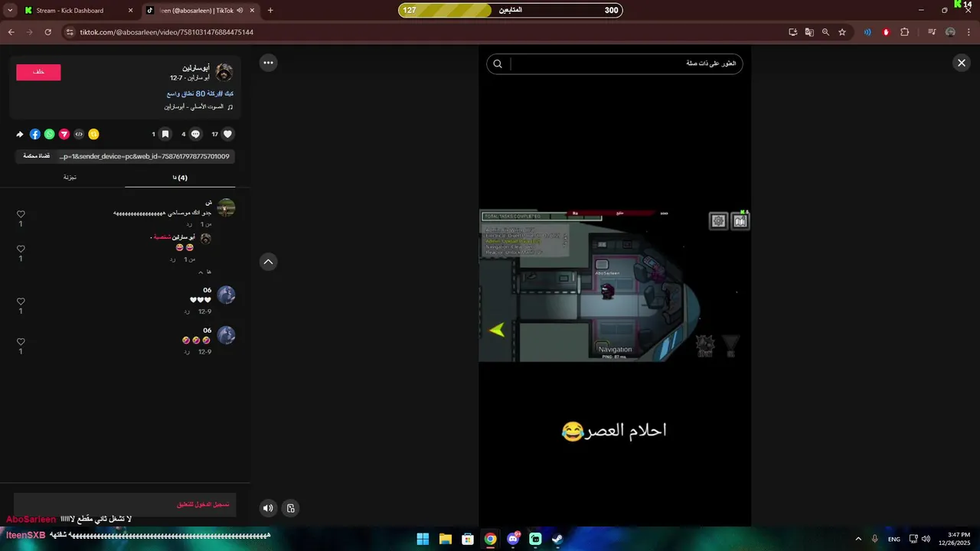Launch Steam from the taskbar

[557, 539]
